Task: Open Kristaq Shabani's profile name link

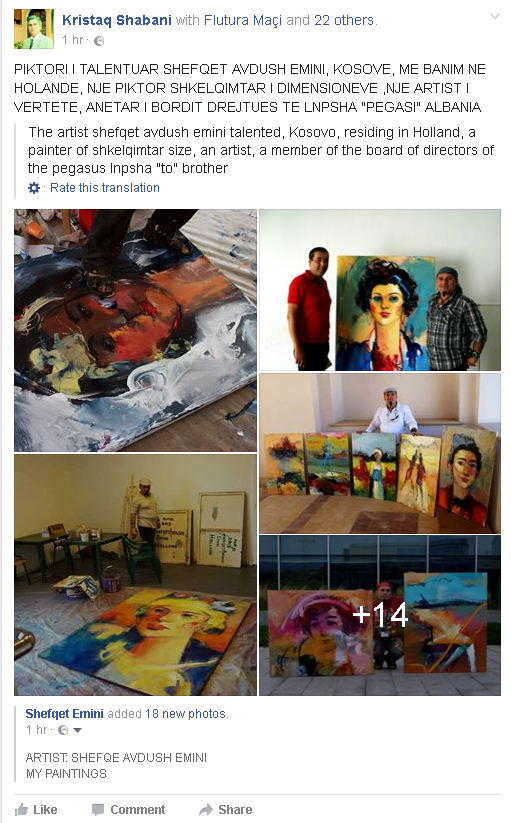Action: [116, 20]
